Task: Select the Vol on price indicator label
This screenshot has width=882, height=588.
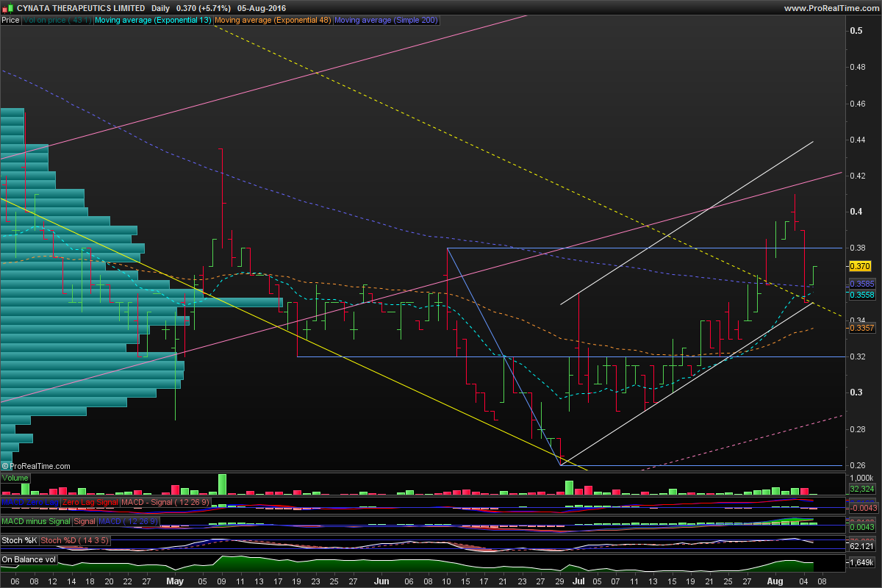Action: point(58,21)
